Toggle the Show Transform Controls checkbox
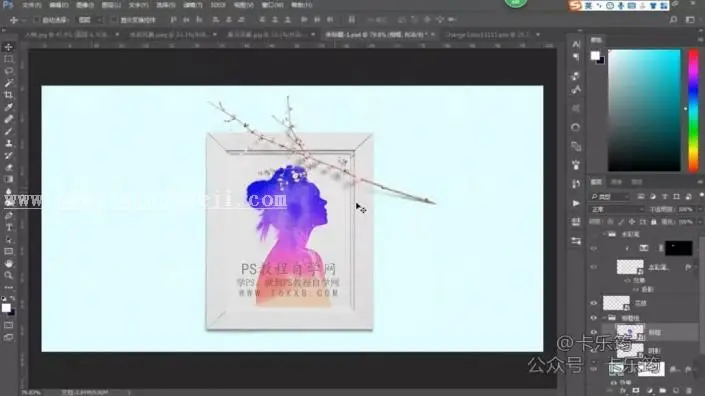Screen dimensions: 705x396 click(114, 20)
